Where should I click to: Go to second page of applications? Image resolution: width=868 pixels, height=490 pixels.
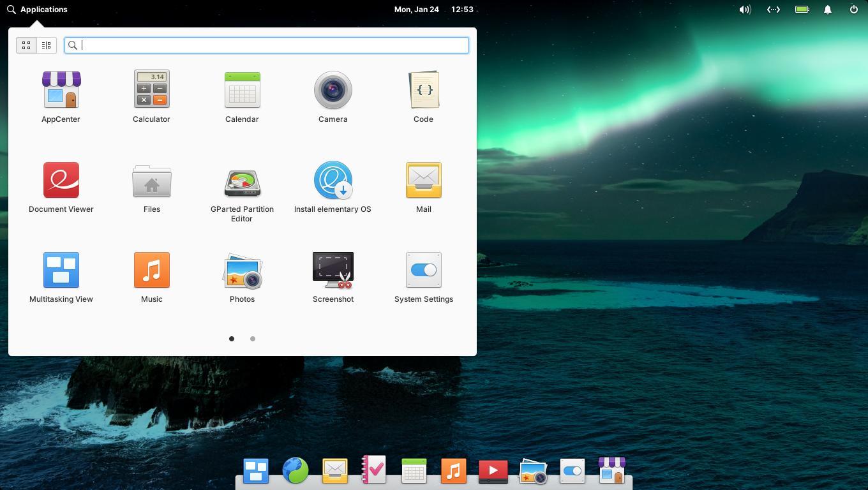253,339
